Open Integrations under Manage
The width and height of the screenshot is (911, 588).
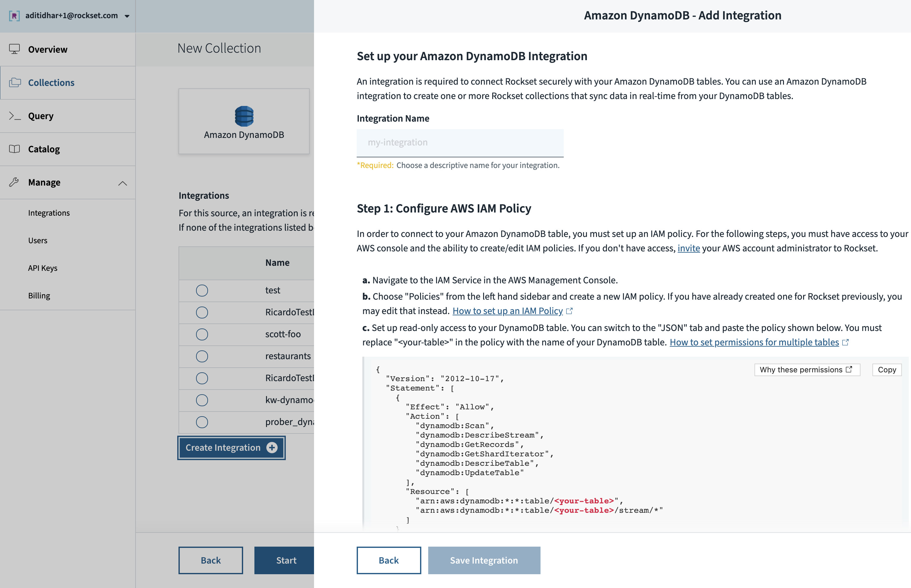[x=49, y=213]
